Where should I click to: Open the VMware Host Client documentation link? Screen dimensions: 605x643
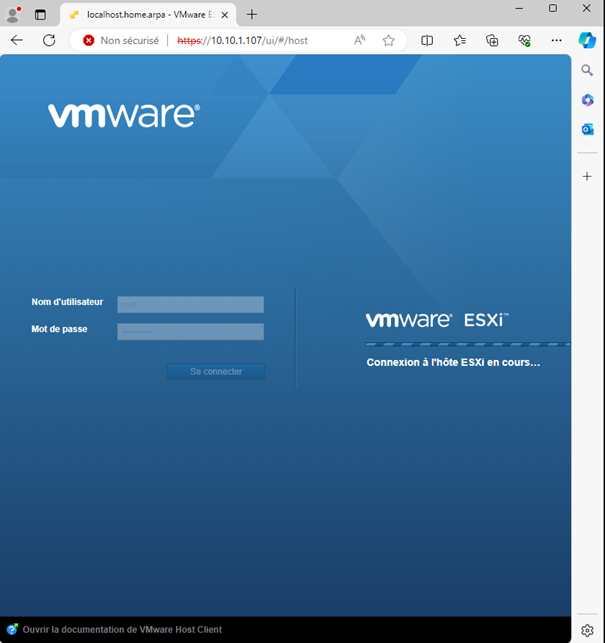pos(120,630)
